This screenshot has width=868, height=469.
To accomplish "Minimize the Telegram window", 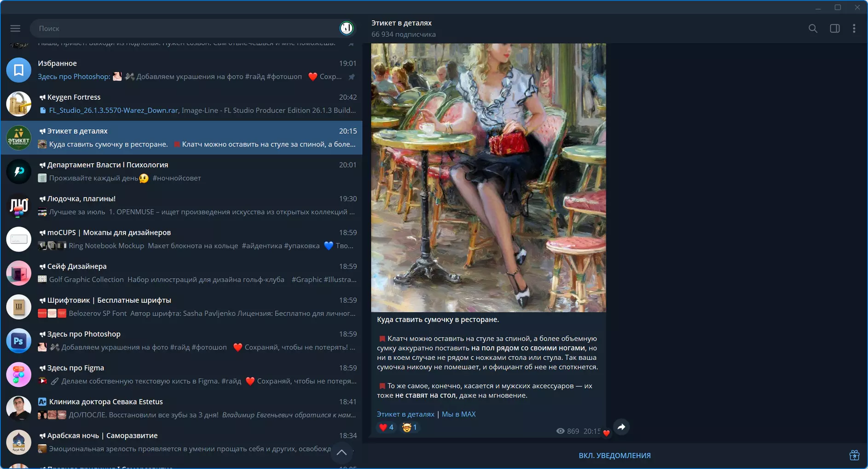I will pyautogui.click(x=818, y=7).
